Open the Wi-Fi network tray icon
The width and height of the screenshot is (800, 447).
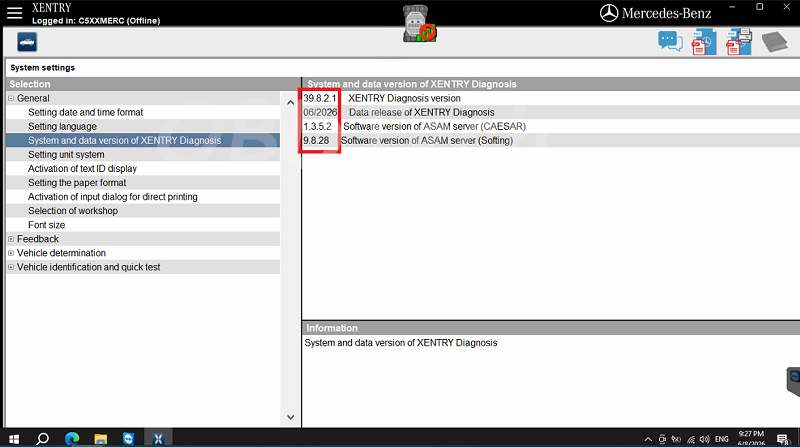(691, 439)
